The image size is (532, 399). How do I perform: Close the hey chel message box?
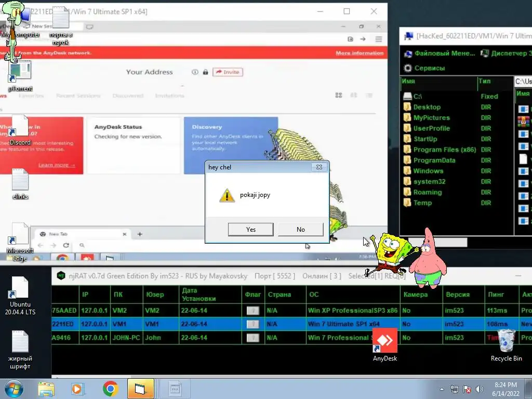pyautogui.click(x=319, y=167)
